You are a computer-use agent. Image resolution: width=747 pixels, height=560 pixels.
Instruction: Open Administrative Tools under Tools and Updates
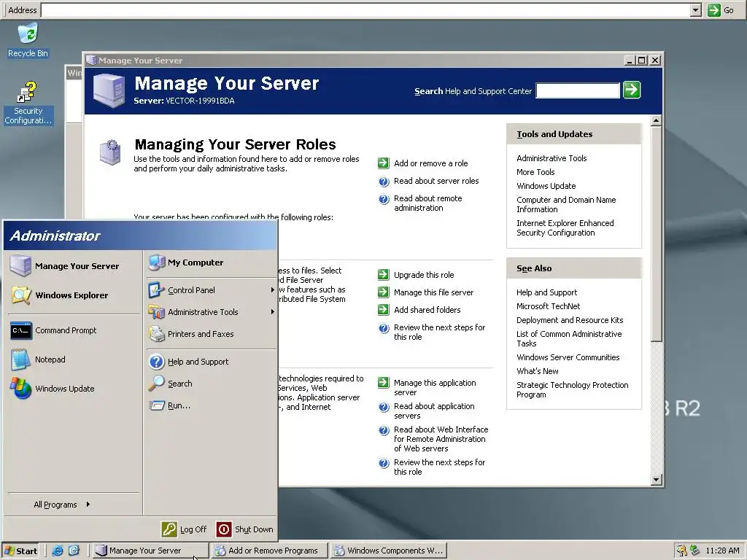pos(551,158)
